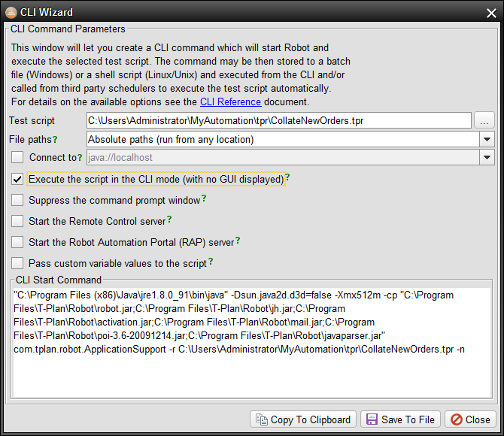Open the CLI Reference document link

tap(230, 101)
